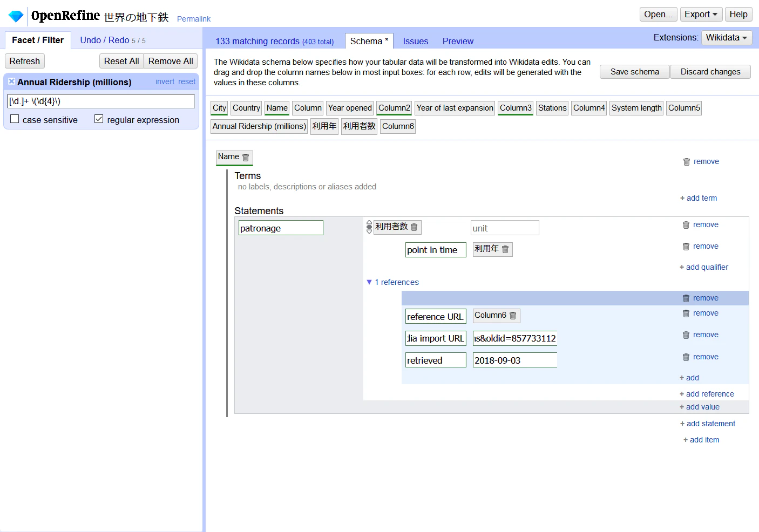The image size is (759, 532).
Task: Add a new item to schema
Action: (x=701, y=440)
